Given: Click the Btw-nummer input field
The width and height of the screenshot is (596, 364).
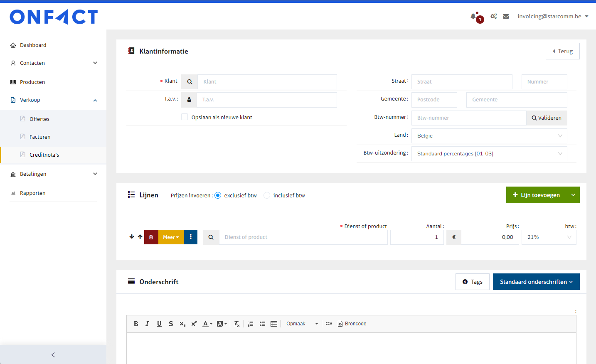Looking at the screenshot, I should point(469,118).
